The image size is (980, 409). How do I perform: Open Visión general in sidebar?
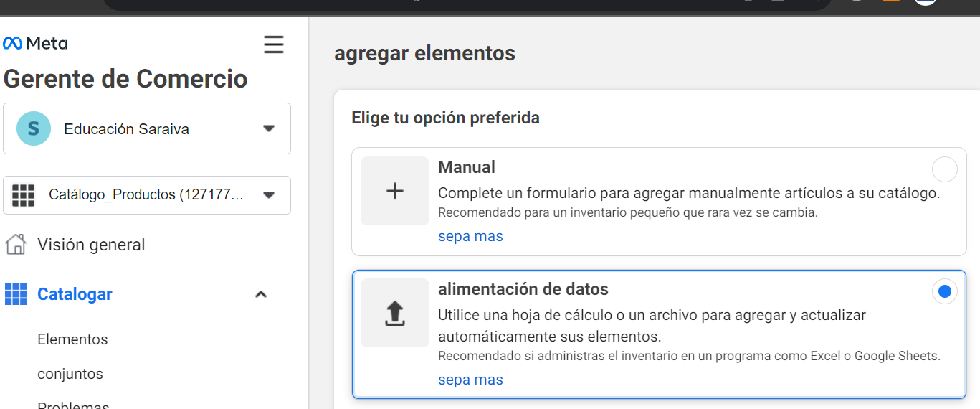(91, 245)
